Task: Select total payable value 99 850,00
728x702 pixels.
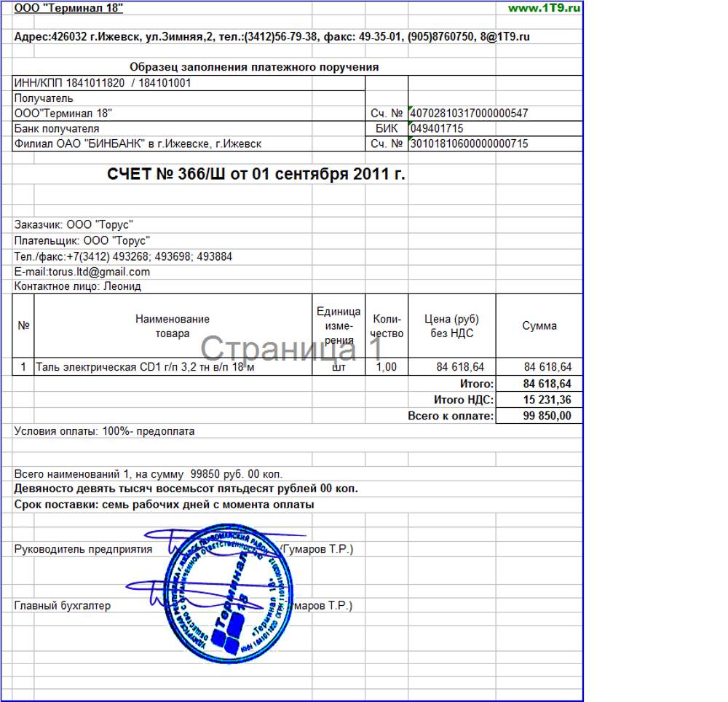Action: (x=539, y=416)
